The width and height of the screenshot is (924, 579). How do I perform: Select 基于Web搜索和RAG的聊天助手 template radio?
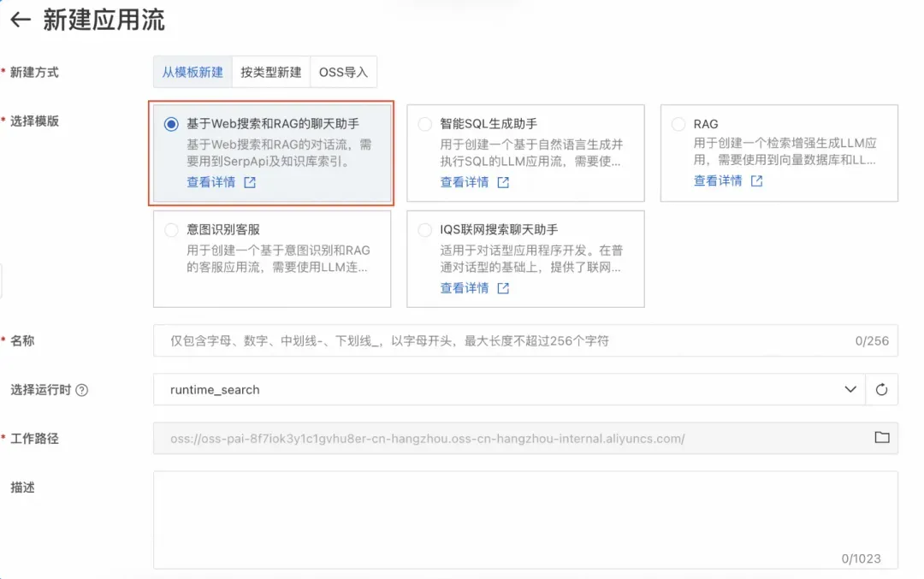click(x=171, y=124)
